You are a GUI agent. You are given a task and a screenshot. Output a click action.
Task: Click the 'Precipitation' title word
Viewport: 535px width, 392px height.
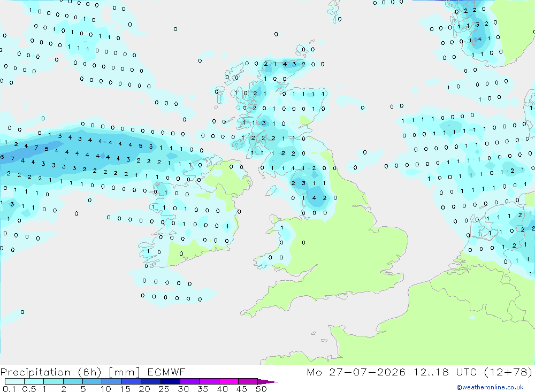[35, 372]
